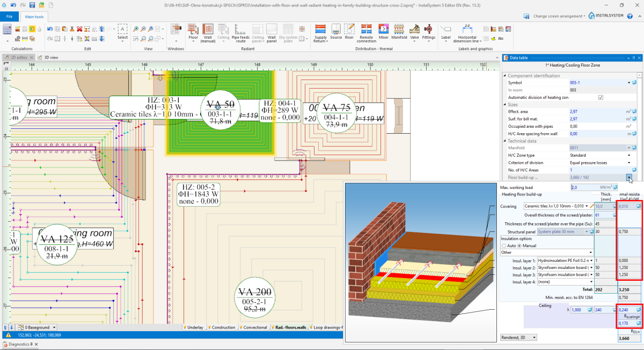Image resolution: width=644 pixels, height=350 pixels.
Task: Click the Max. working load input field
Action: tap(584, 187)
